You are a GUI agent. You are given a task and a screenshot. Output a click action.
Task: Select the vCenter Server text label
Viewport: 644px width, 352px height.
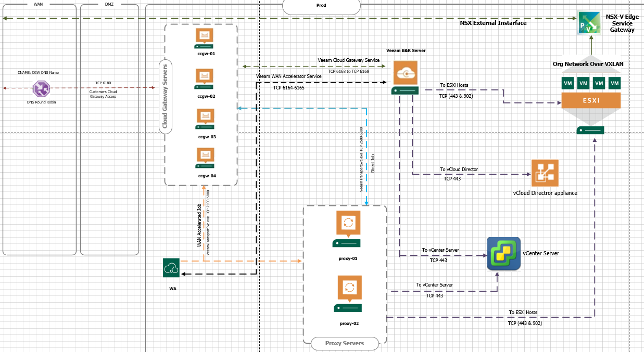pos(541,254)
